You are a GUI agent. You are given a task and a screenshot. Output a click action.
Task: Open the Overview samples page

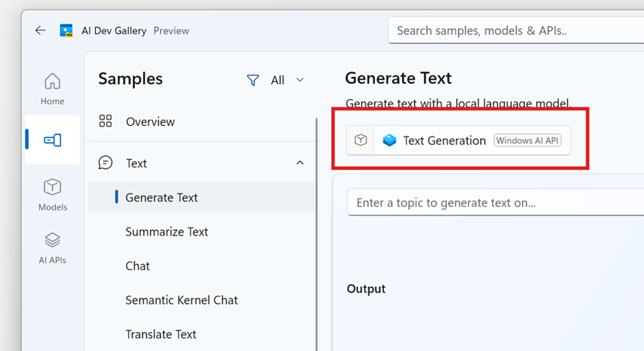[149, 122]
